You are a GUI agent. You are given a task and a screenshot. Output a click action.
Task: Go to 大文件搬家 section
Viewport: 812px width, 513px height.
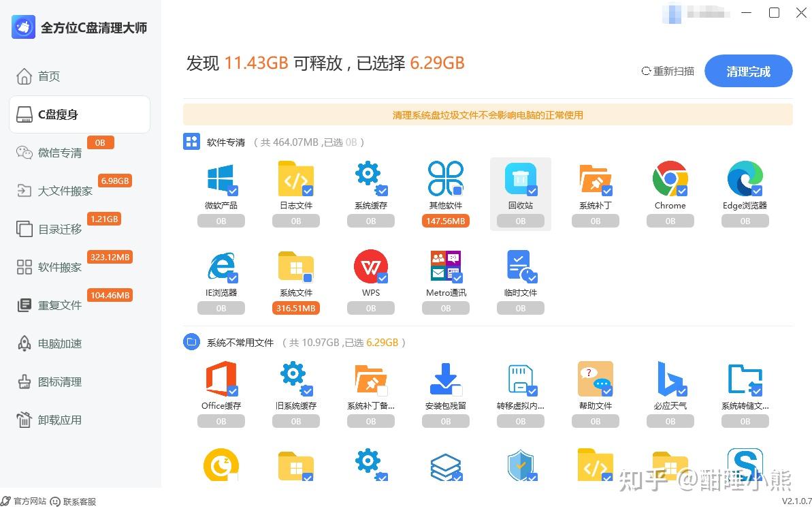54,191
